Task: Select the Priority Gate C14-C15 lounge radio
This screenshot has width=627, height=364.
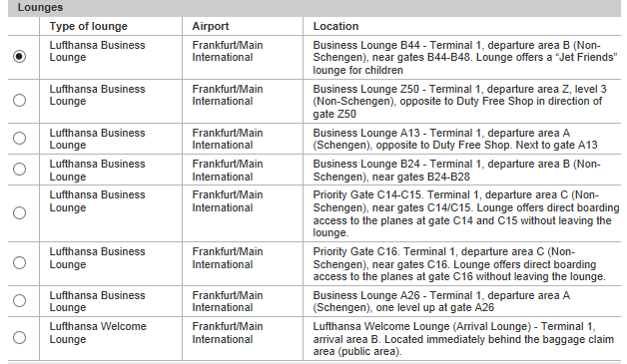Action: pyautogui.click(x=19, y=212)
